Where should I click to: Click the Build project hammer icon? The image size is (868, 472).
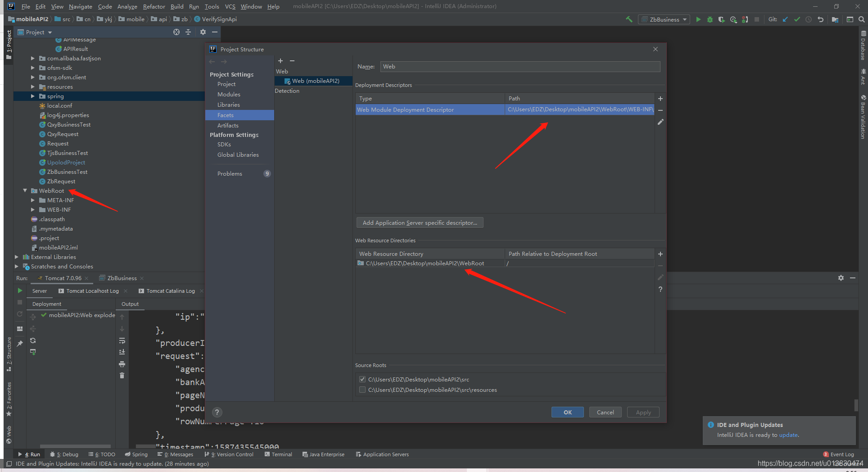coord(629,19)
